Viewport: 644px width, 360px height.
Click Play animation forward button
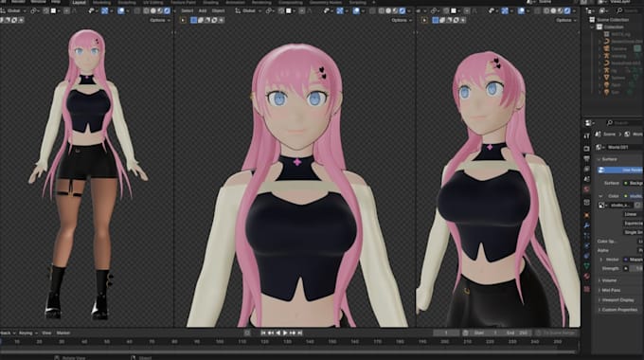285,333
